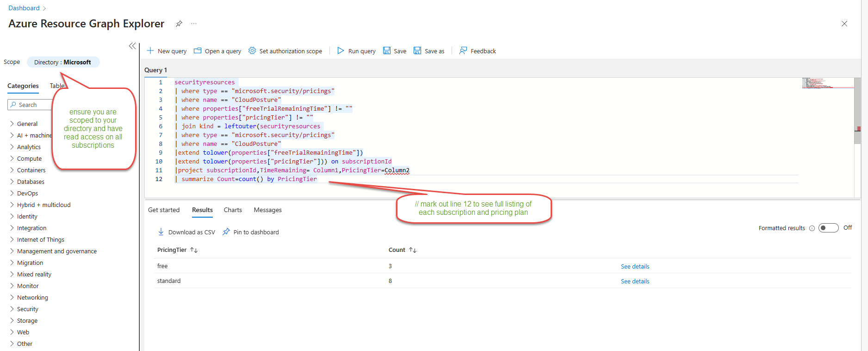Select the Results tab
Image resolution: width=868 pixels, height=351 pixels.
(202, 210)
